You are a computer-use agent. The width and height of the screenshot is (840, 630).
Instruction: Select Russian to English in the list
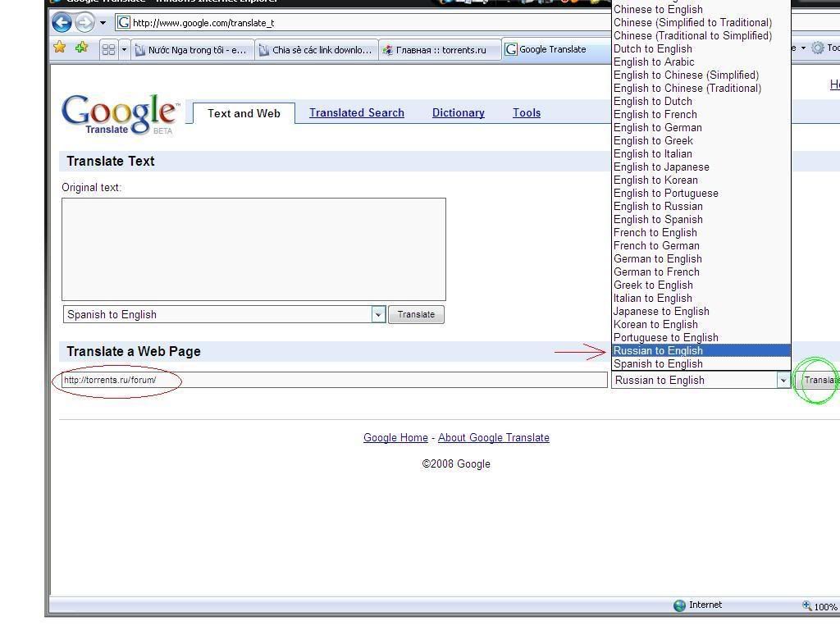click(658, 350)
